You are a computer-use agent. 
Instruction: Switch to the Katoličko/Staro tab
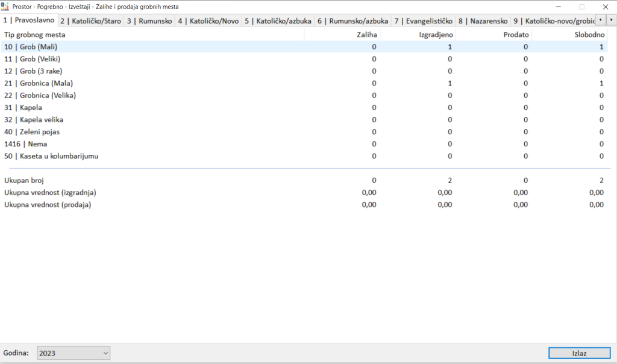coord(90,20)
